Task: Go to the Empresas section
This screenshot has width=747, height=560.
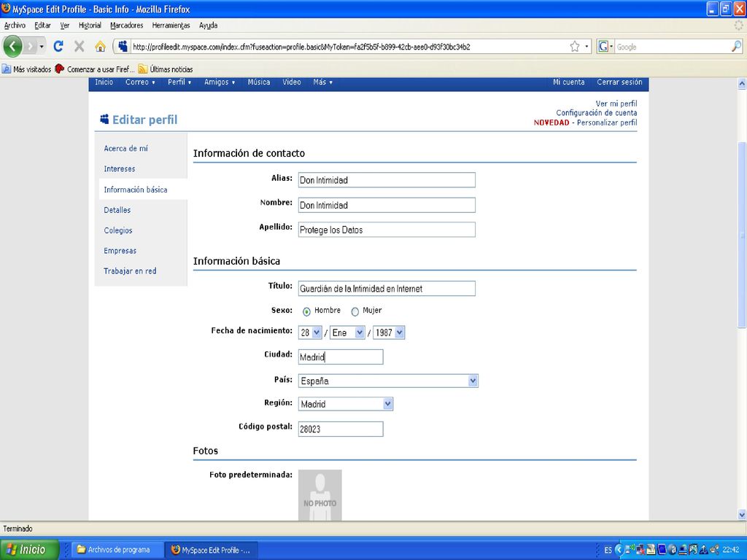Action: point(120,251)
